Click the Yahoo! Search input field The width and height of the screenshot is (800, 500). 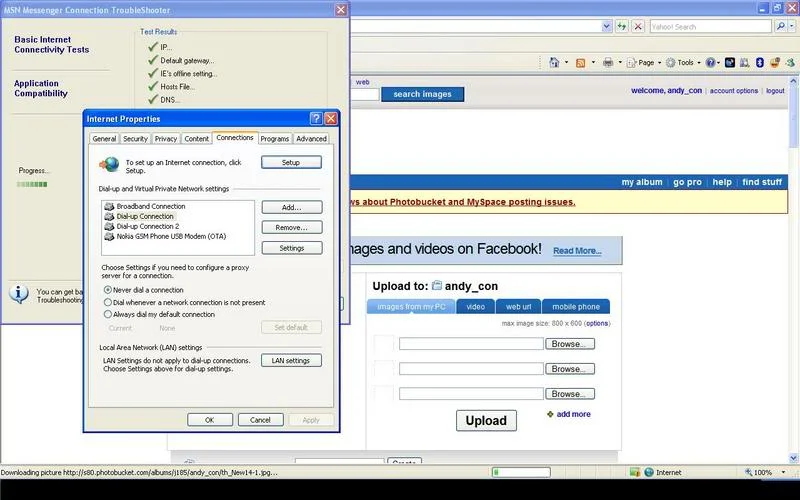pyautogui.click(x=711, y=27)
